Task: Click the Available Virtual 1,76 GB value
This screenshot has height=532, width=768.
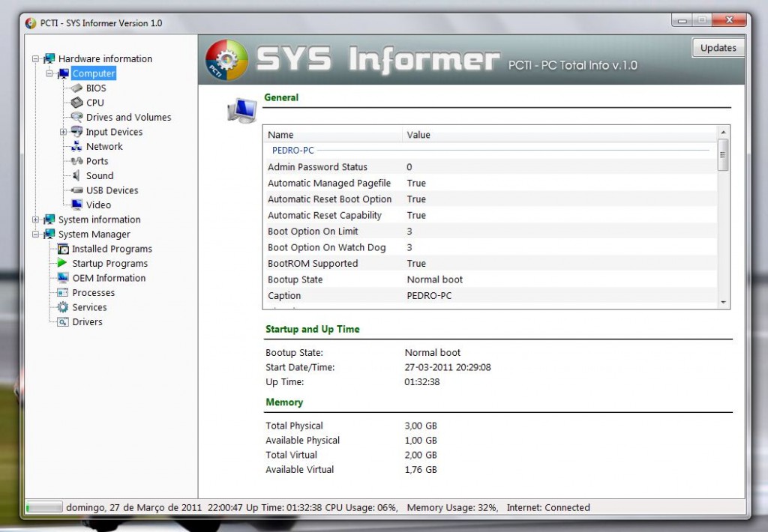Action: pyautogui.click(x=421, y=469)
